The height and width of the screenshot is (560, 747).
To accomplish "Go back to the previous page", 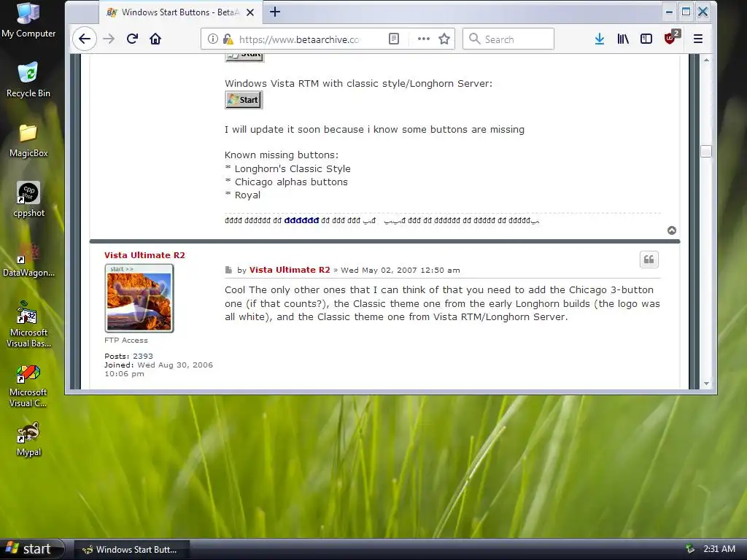I will 85,39.
